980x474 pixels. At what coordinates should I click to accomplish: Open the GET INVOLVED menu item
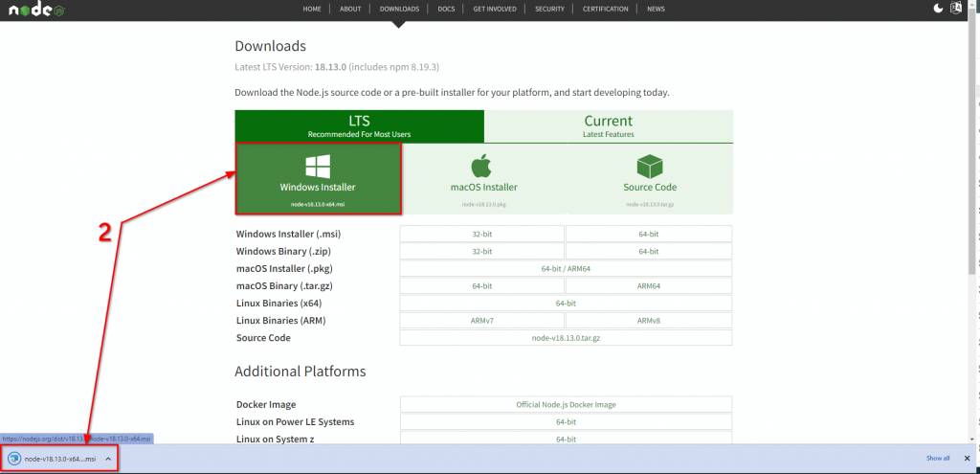(495, 9)
